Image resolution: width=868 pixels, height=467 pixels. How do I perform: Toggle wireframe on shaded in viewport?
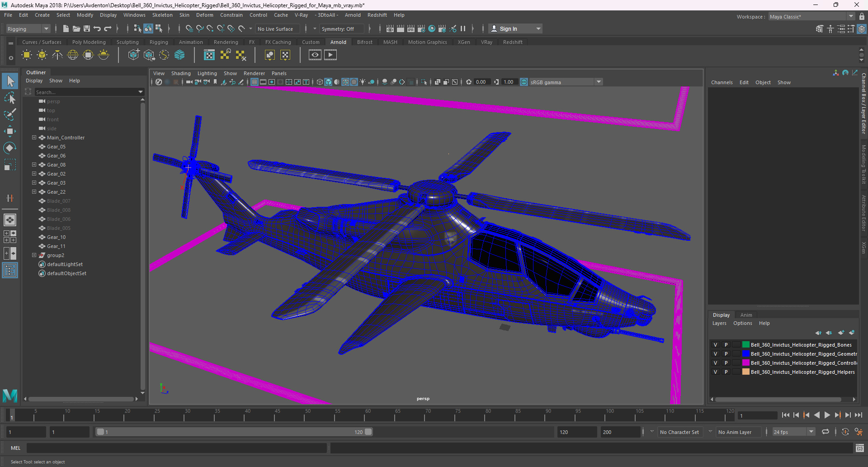[x=346, y=82]
